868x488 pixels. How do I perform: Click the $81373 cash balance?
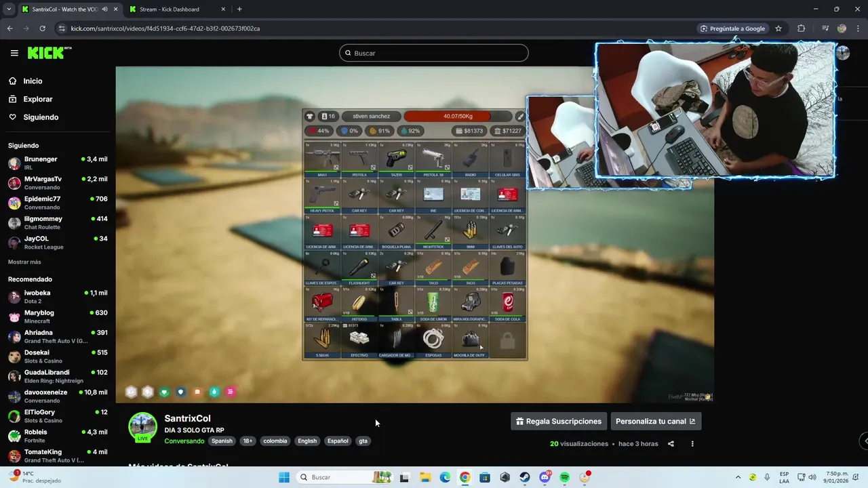pos(469,131)
